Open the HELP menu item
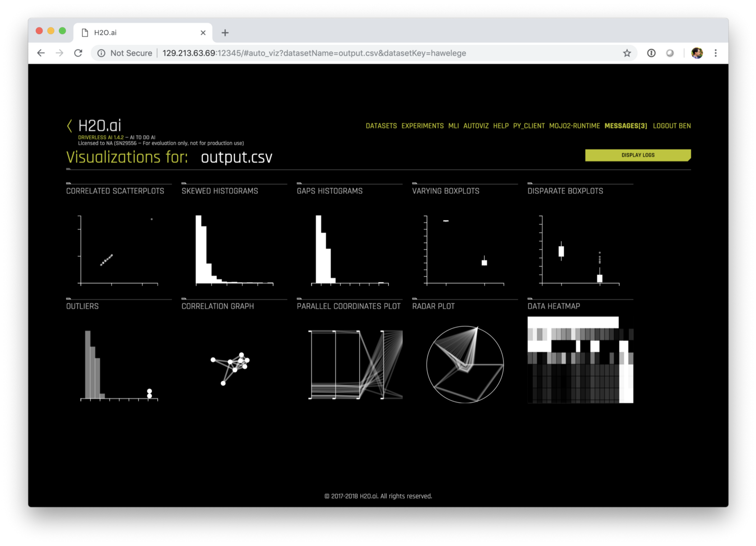Viewport: 756px width, 546px height. coord(501,126)
